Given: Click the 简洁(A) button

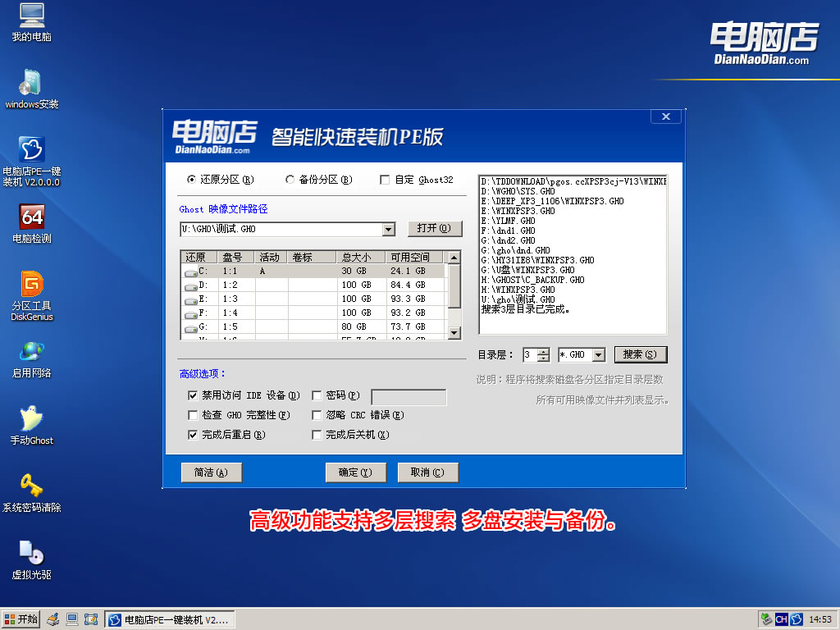Looking at the screenshot, I should (211, 472).
